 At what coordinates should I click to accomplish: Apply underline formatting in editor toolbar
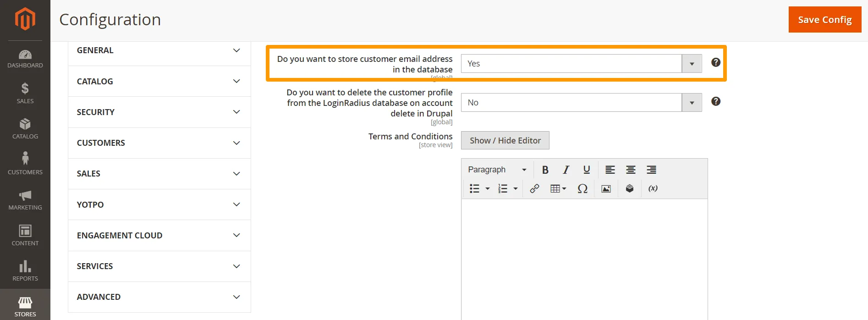pyautogui.click(x=587, y=170)
